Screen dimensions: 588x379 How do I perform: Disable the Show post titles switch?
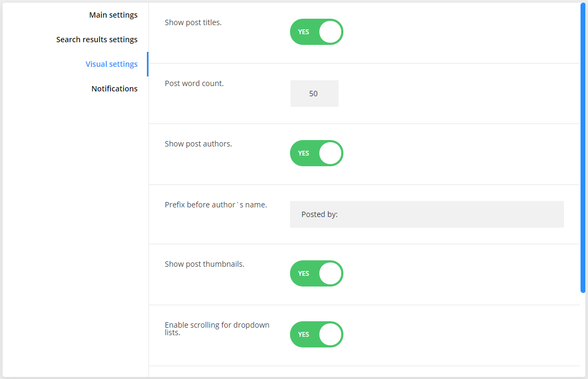point(316,32)
